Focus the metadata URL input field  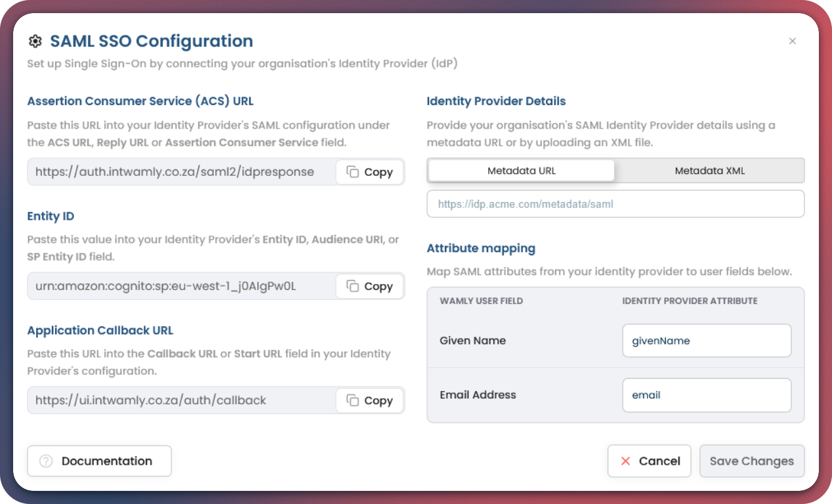tap(615, 204)
